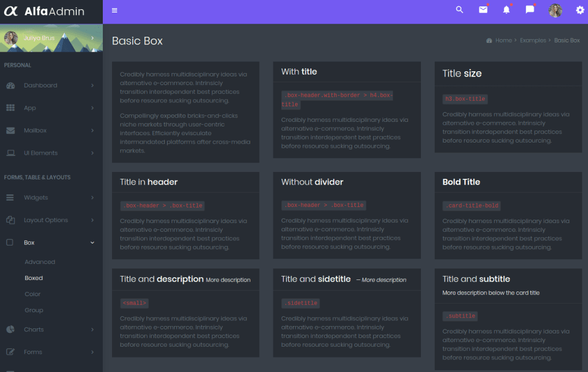Expand the App menu chevron
Screen dimensions: 588x372
pos(92,108)
